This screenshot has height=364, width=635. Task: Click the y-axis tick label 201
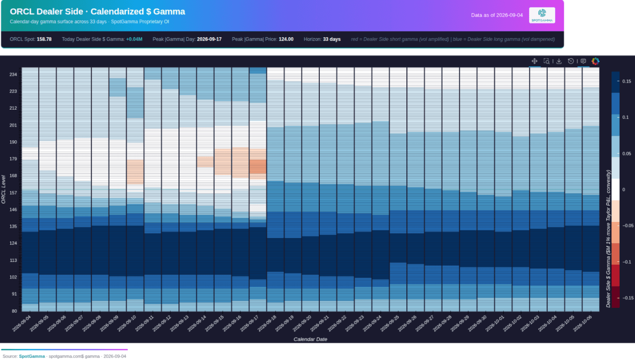(13, 125)
